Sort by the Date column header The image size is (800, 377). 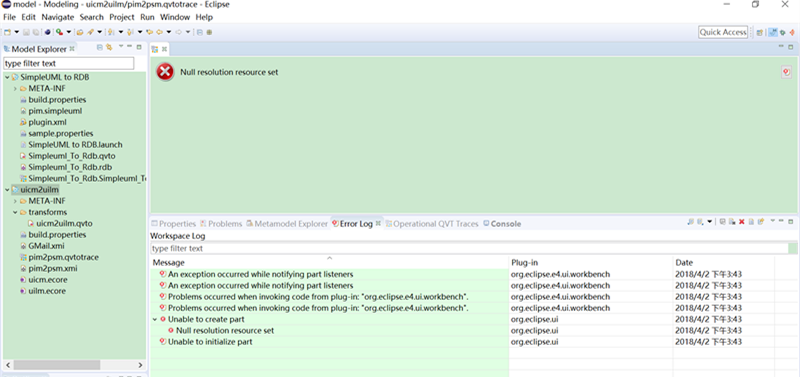point(723,262)
